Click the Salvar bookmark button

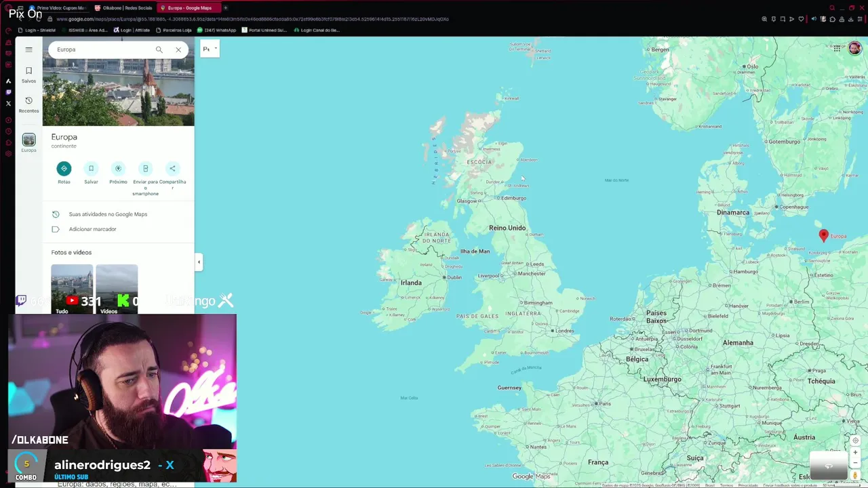coord(91,169)
